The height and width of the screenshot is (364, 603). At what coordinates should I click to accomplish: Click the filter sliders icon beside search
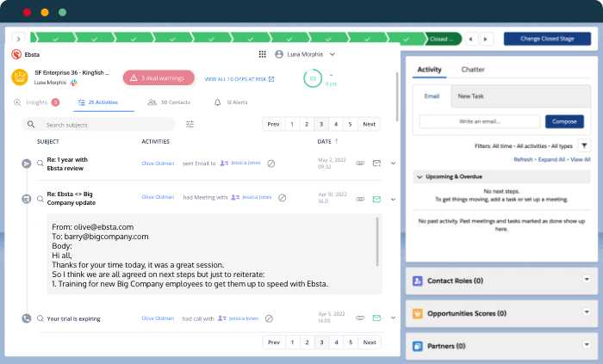click(x=190, y=124)
